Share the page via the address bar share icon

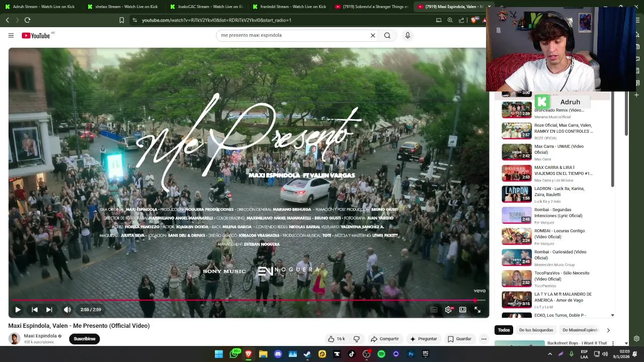pos(461,20)
